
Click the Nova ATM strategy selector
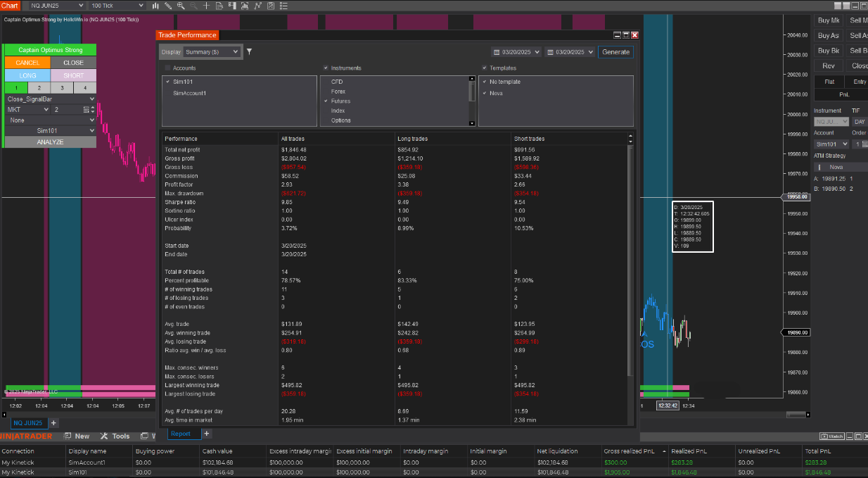click(x=841, y=167)
